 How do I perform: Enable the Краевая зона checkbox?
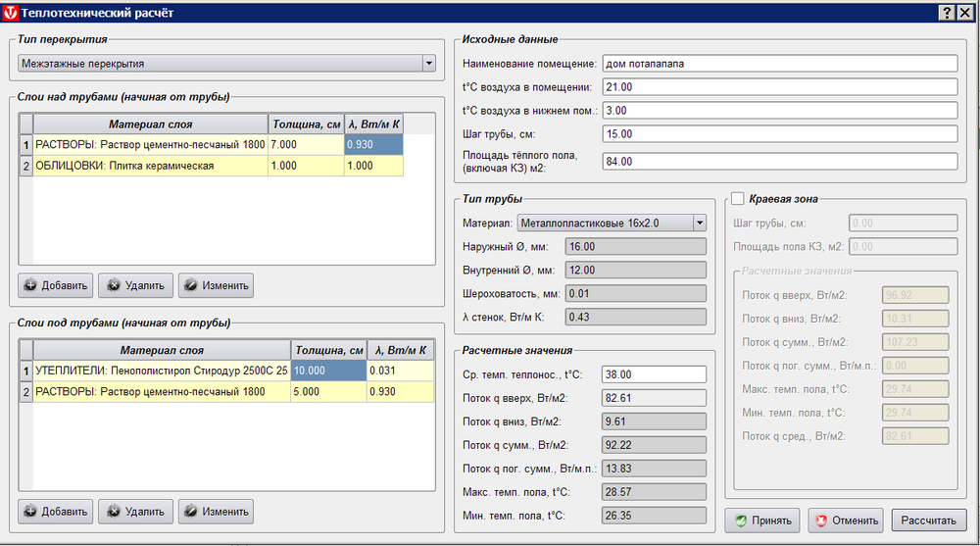[x=738, y=199]
